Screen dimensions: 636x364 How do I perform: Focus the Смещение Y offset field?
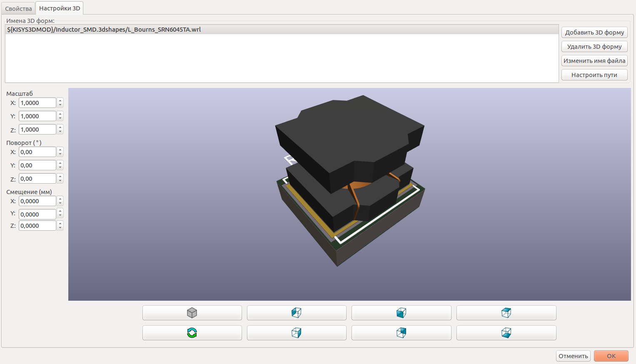point(37,214)
